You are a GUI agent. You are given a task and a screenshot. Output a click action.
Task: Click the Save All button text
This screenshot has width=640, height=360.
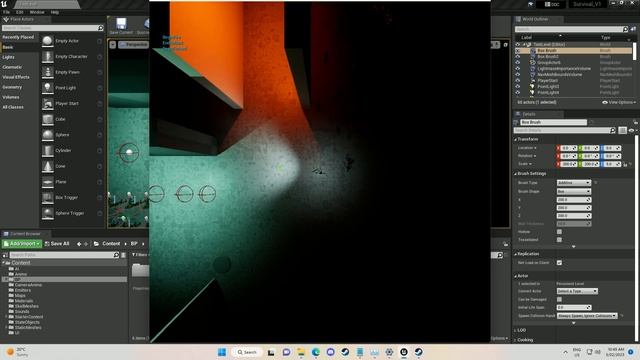60,244
